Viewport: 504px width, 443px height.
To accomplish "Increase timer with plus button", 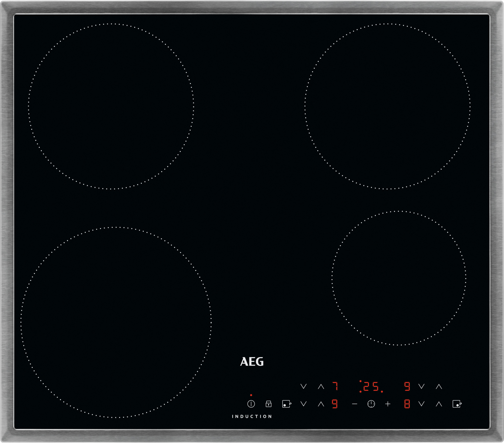I will tap(388, 404).
